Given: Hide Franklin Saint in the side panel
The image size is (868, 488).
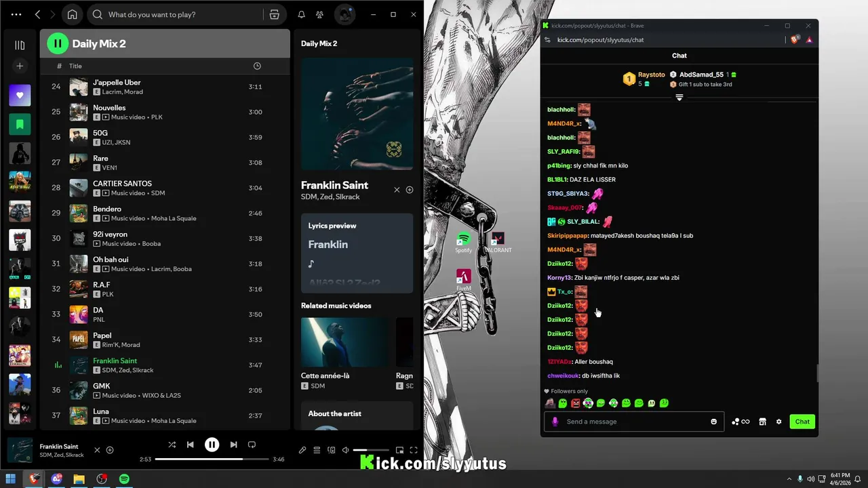Looking at the screenshot, I should 397,190.
